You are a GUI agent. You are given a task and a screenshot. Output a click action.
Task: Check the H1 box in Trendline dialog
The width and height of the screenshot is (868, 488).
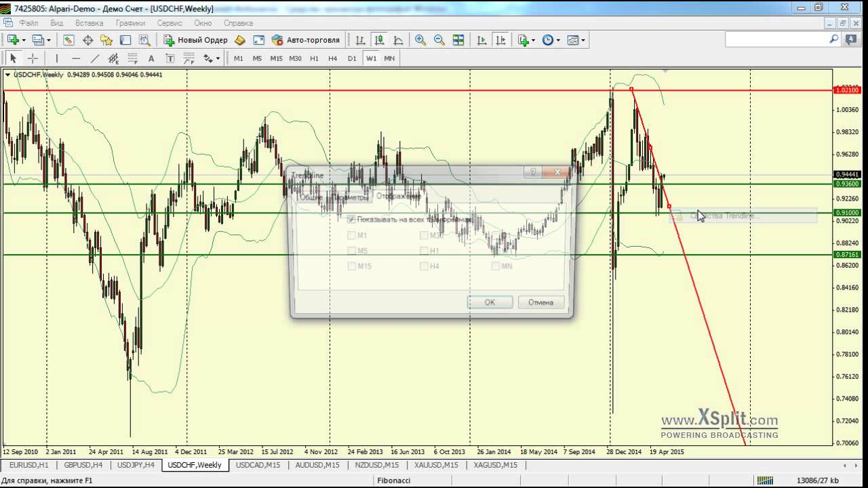pos(424,251)
